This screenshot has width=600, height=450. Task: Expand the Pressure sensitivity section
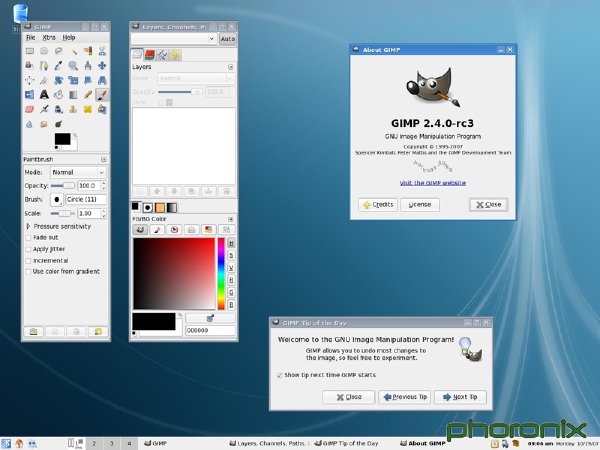pyautogui.click(x=28, y=226)
